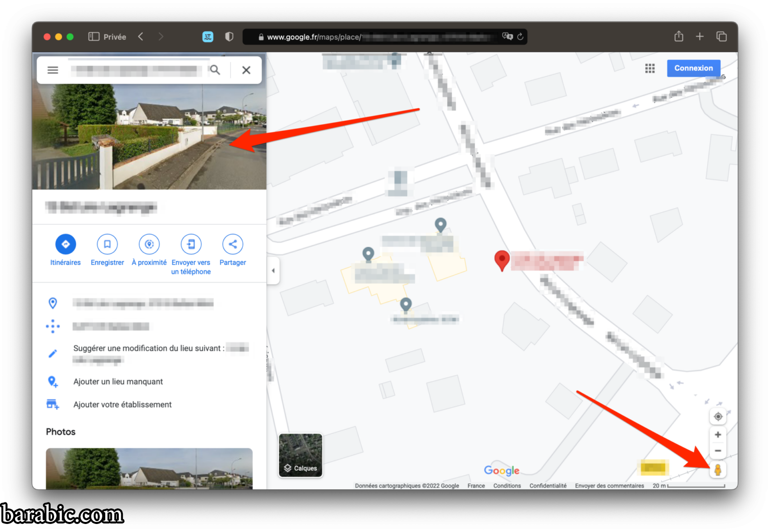Share the place with Partager
This screenshot has height=532, width=770.
pos(233,250)
